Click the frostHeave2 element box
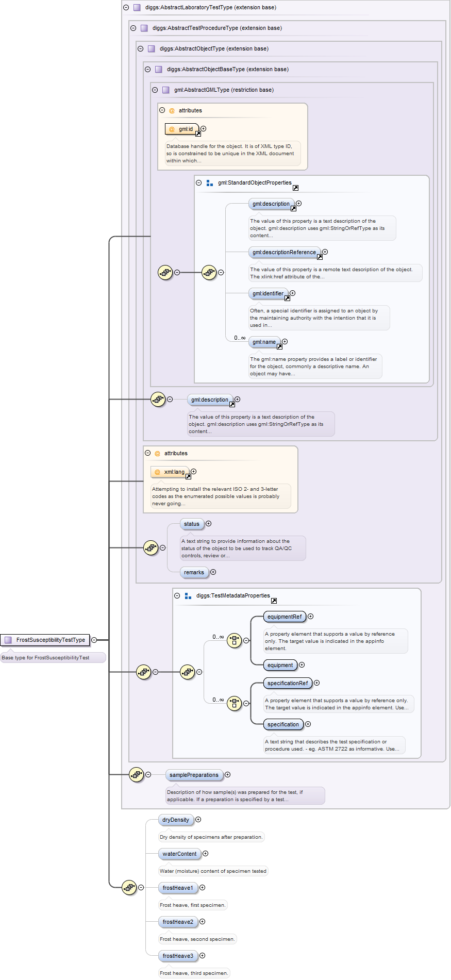 (x=178, y=922)
